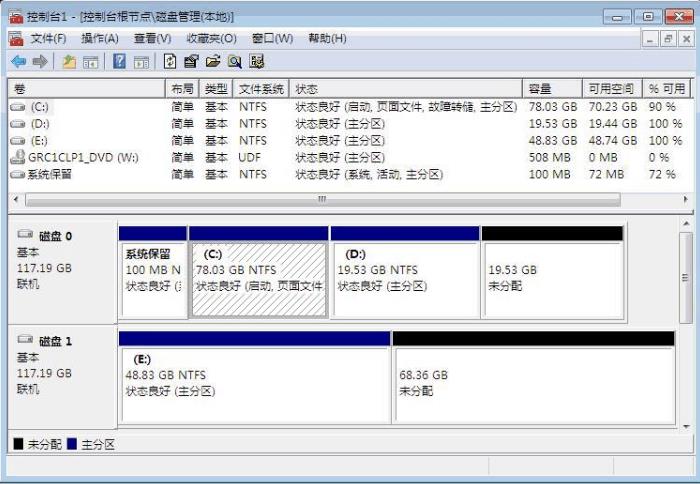
Task: Sort by the 卷 column header
Action: click(87, 89)
